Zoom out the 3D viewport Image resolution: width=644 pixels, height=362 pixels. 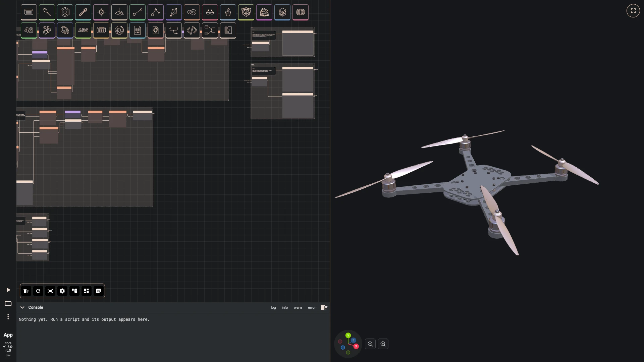point(370,344)
